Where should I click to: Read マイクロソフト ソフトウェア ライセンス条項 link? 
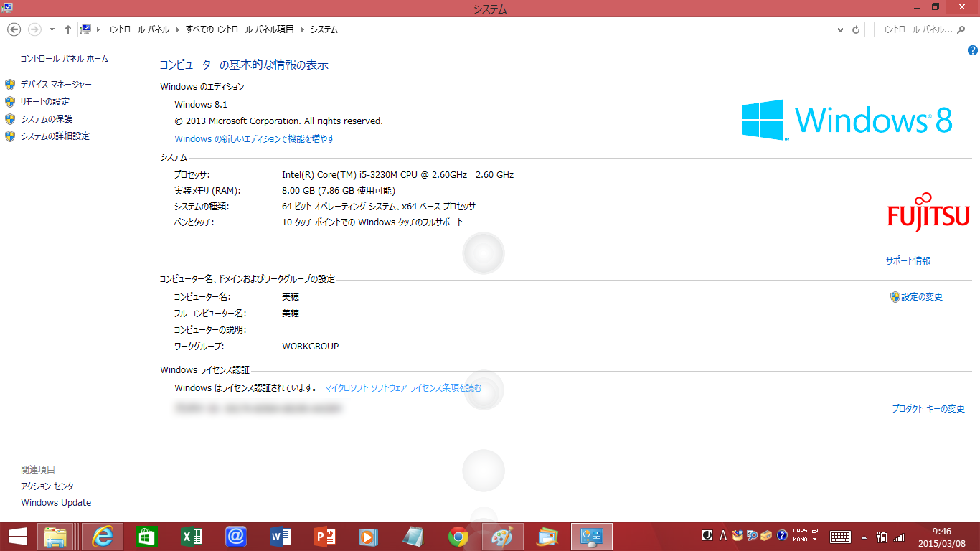click(403, 388)
